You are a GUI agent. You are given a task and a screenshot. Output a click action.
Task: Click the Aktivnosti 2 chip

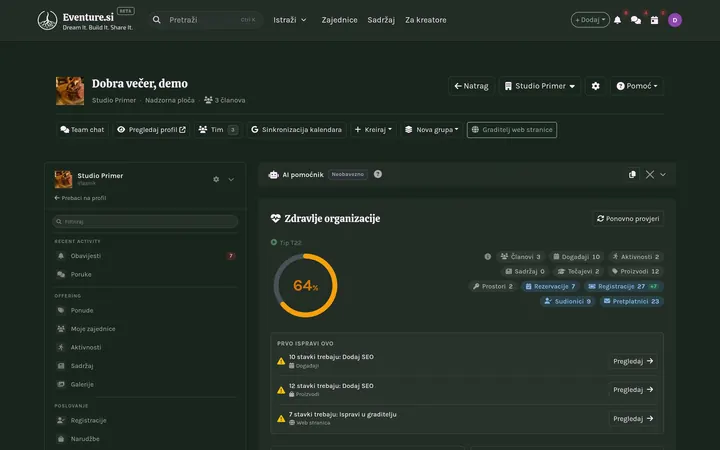point(636,257)
